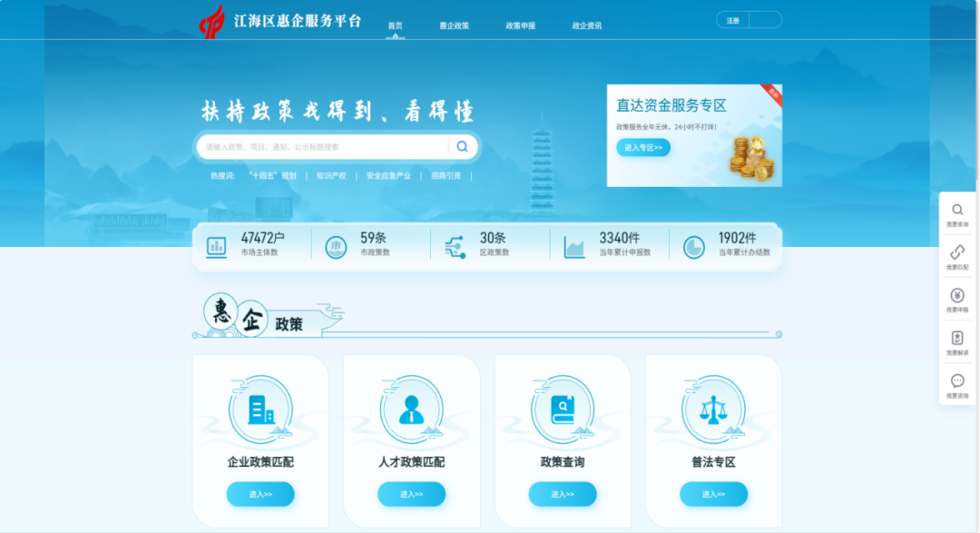Select the building icon above 企业政策匹配
Screen dimensions: 980x533
pos(260,408)
